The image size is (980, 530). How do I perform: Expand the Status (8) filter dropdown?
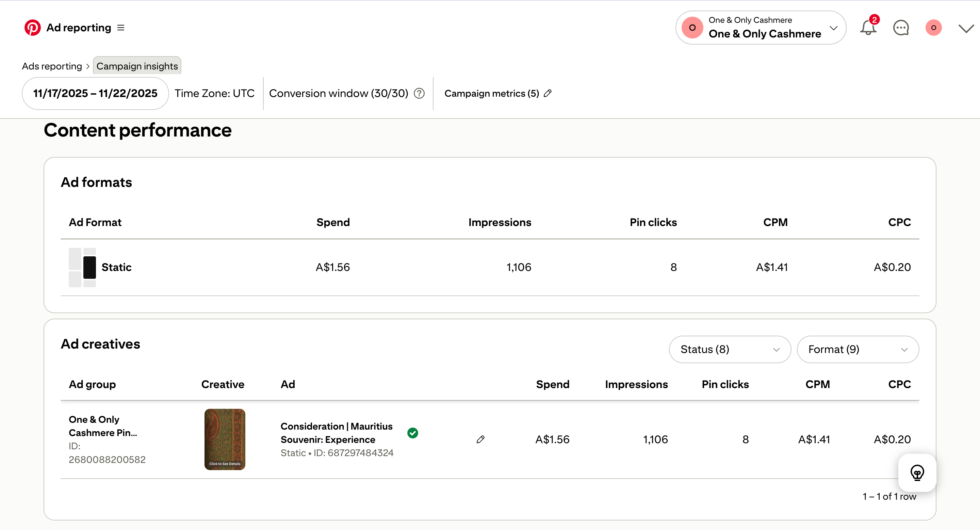pos(730,349)
